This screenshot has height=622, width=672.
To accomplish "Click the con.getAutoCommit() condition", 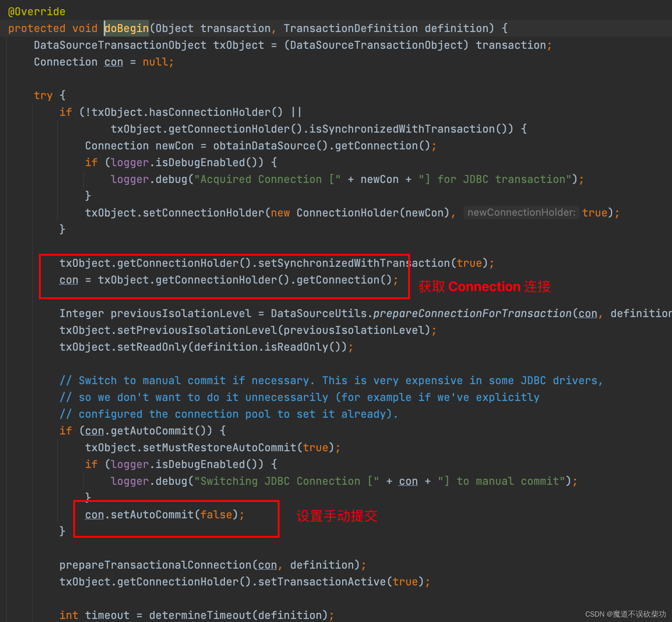I will pyautogui.click(x=146, y=431).
